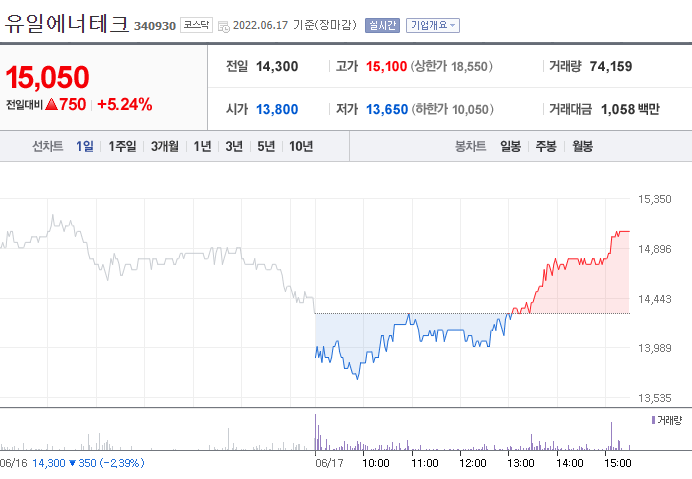Toggle the 실시간 real-time button
The image size is (692, 479).
(382, 25)
